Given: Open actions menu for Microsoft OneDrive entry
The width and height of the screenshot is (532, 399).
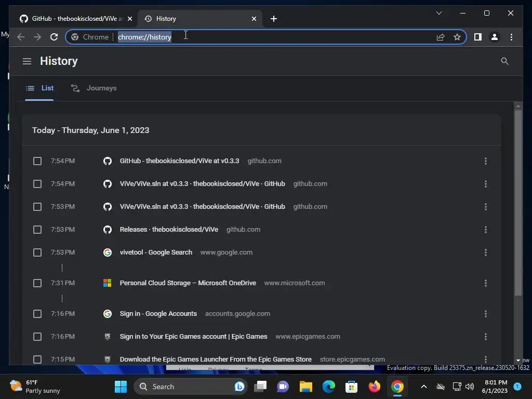Looking at the screenshot, I should point(486,283).
